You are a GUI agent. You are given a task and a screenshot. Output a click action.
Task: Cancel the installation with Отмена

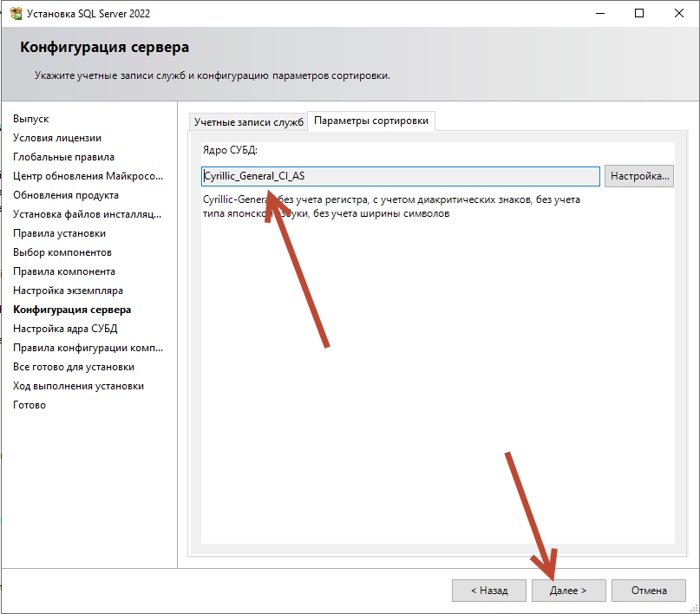648,590
